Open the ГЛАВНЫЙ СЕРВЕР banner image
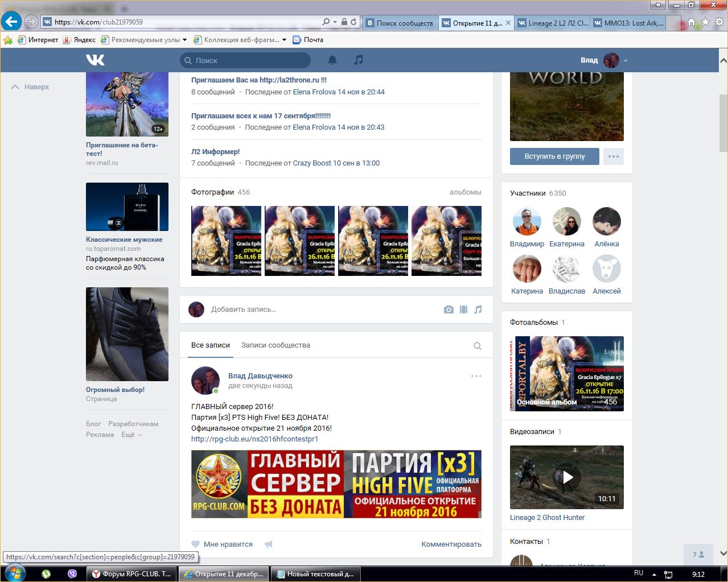 [336, 484]
